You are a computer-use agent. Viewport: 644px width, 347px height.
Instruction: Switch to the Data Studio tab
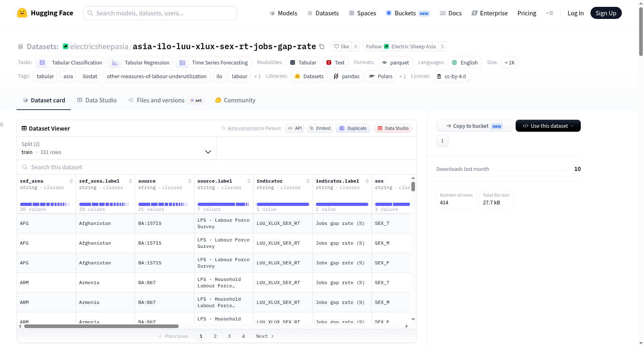(97, 100)
